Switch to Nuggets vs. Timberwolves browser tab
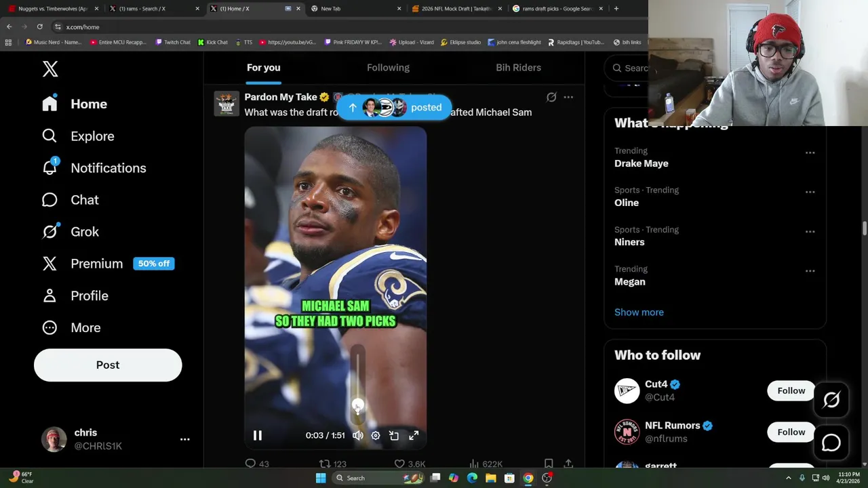The image size is (868, 488). [53, 9]
